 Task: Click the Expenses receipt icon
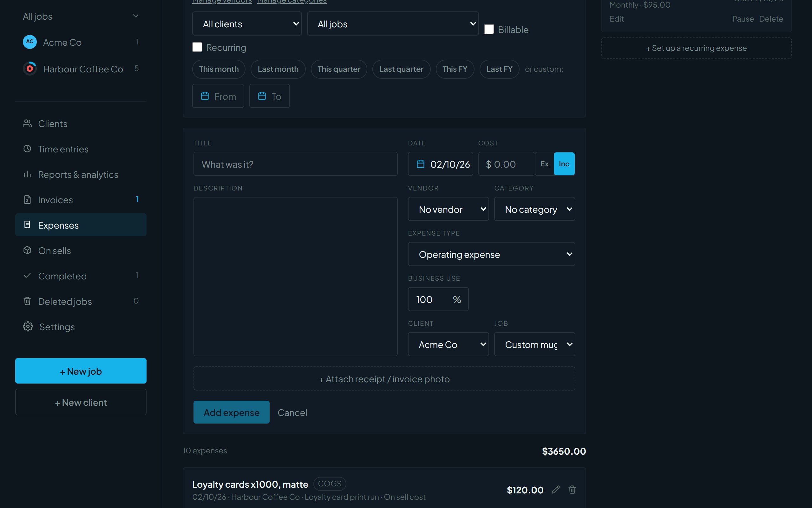point(27,225)
